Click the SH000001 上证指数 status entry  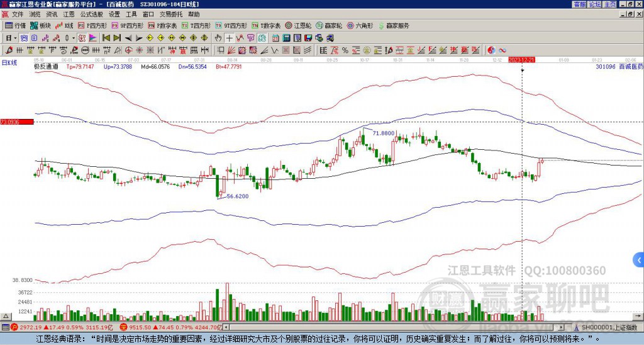coord(609,327)
